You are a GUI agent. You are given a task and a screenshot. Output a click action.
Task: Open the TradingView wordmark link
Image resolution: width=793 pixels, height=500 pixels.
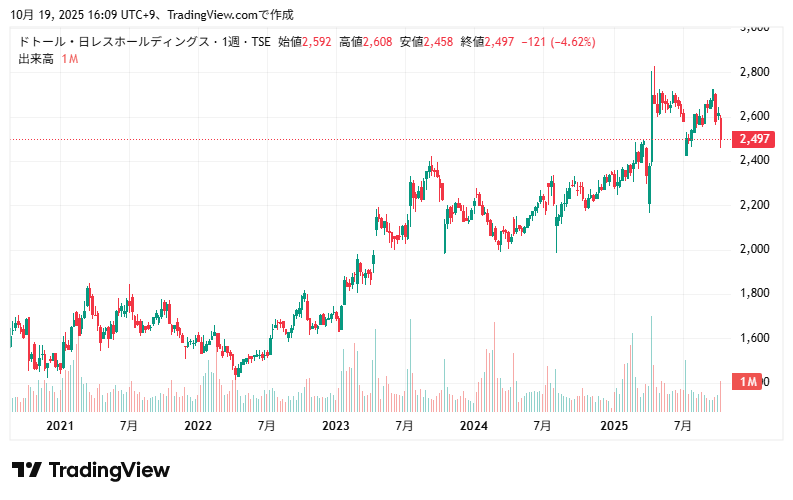pyautogui.click(x=109, y=470)
